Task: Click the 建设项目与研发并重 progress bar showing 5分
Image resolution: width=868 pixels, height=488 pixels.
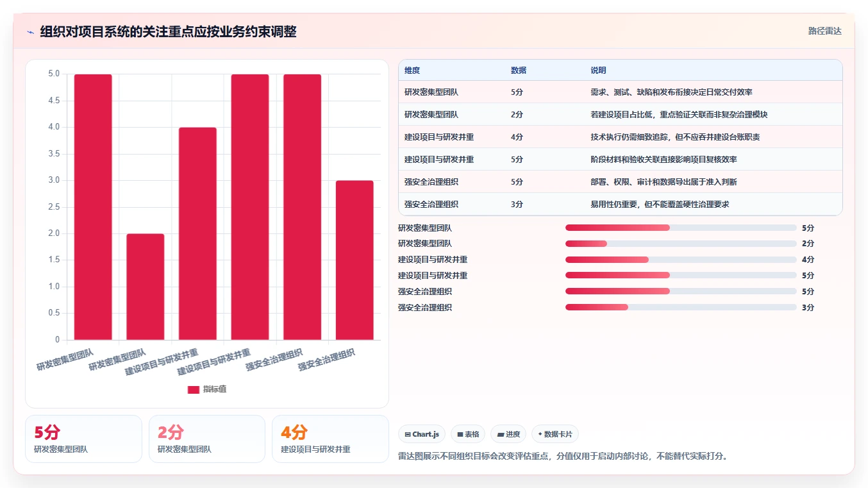Action: (x=681, y=276)
